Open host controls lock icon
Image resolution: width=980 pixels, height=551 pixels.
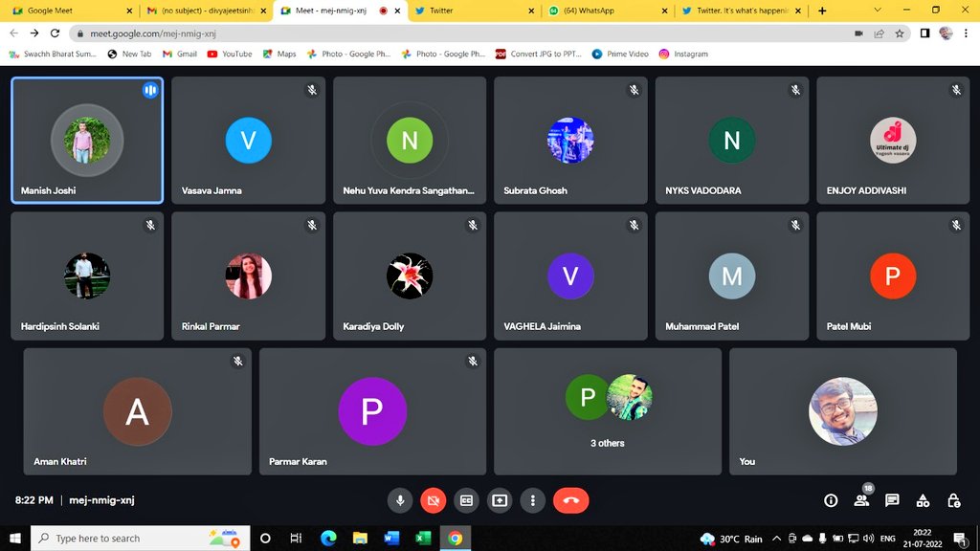[x=954, y=500]
